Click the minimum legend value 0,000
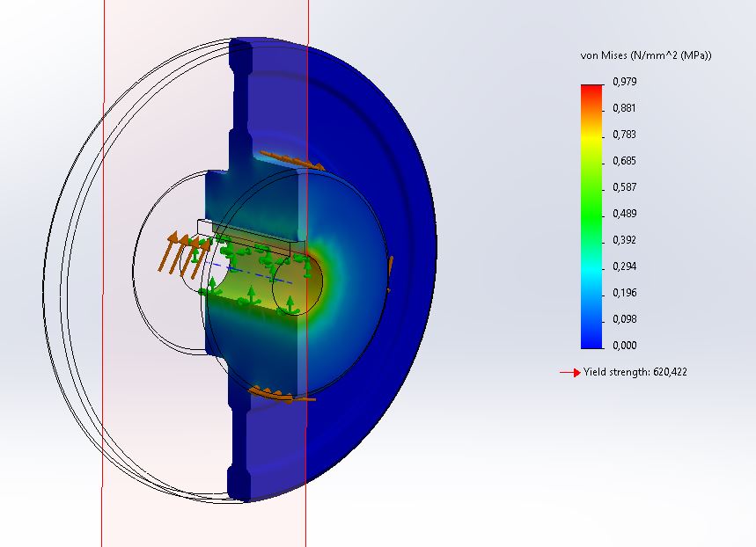Image resolution: width=756 pixels, height=547 pixels. tap(624, 346)
